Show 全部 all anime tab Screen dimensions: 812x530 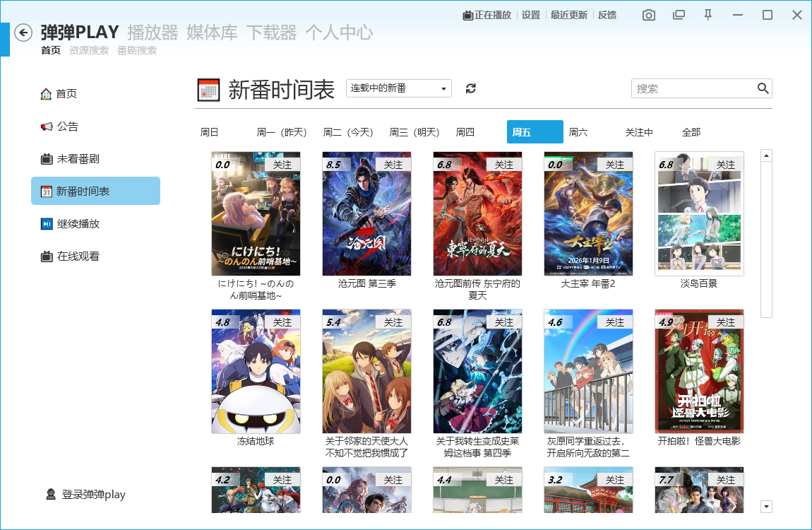691,132
